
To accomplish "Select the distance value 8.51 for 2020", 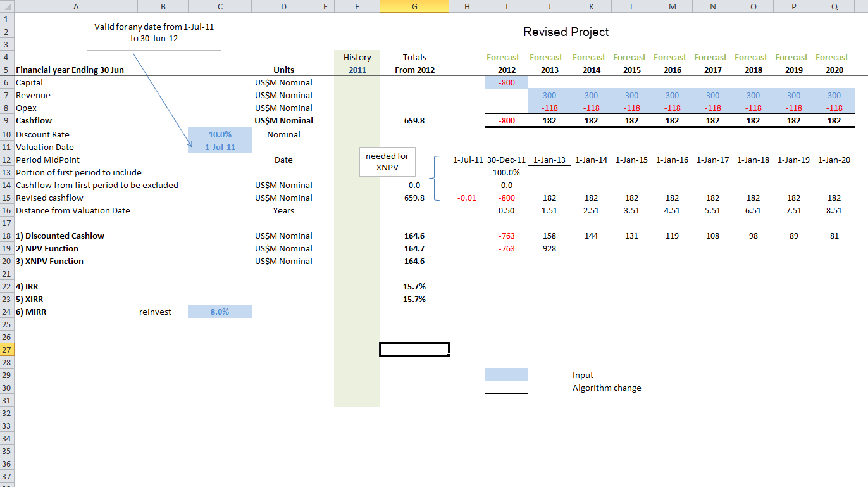I will click(834, 210).
